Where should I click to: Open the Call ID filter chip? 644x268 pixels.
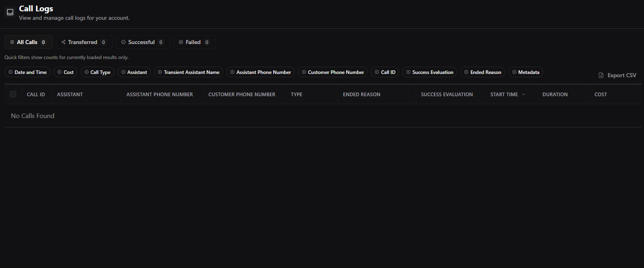coord(385,72)
